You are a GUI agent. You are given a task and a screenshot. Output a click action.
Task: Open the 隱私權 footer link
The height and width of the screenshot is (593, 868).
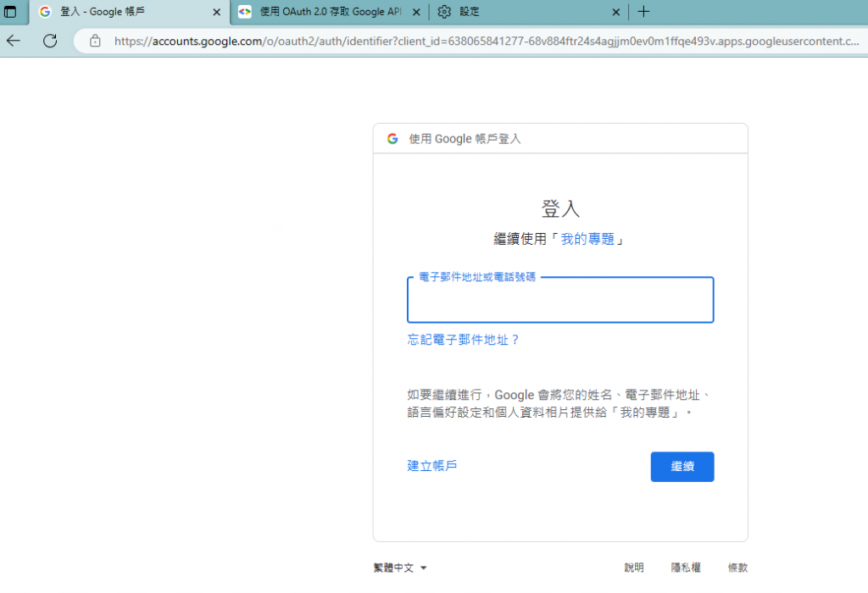686,568
